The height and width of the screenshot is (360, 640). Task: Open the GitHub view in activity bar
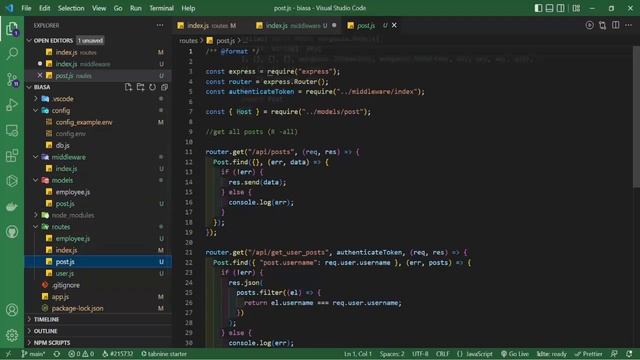(x=12, y=232)
